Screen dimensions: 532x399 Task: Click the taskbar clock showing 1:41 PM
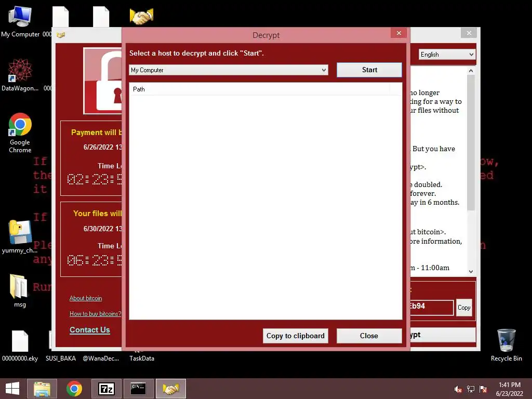coord(509,389)
